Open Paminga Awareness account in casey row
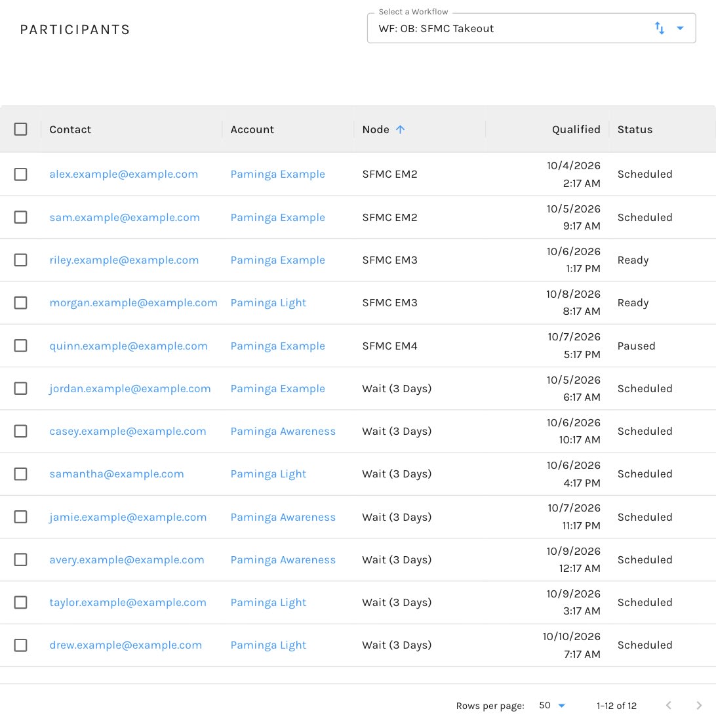Image resolution: width=716 pixels, height=728 pixels. click(x=283, y=432)
